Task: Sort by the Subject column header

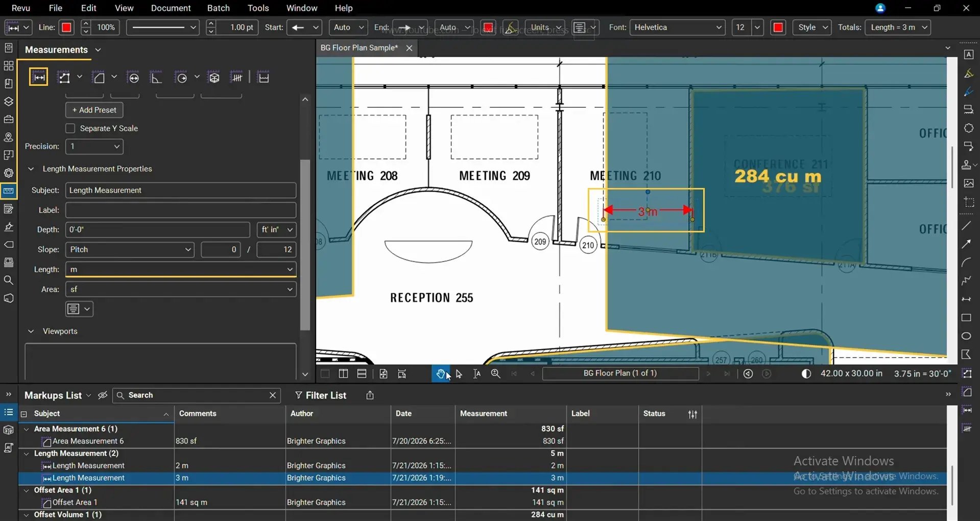Action: pyautogui.click(x=97, y=414)
